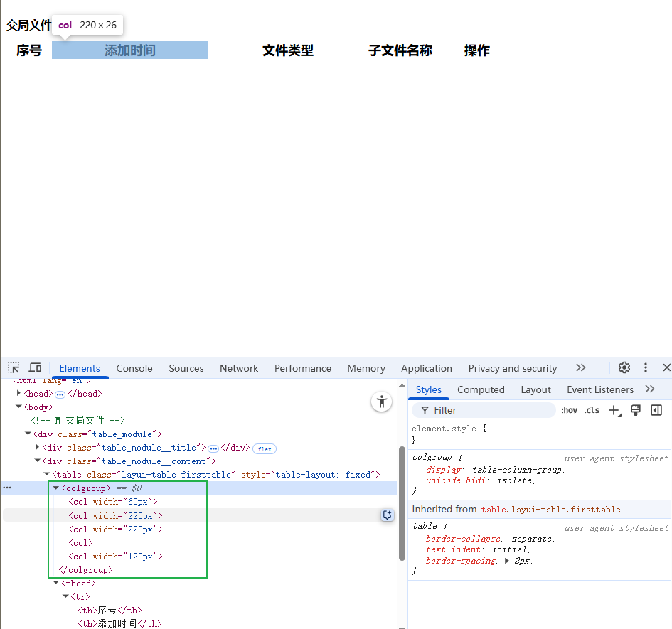Show more DevTools panels chevron
The image size is (672, 629).
point(581,367)
